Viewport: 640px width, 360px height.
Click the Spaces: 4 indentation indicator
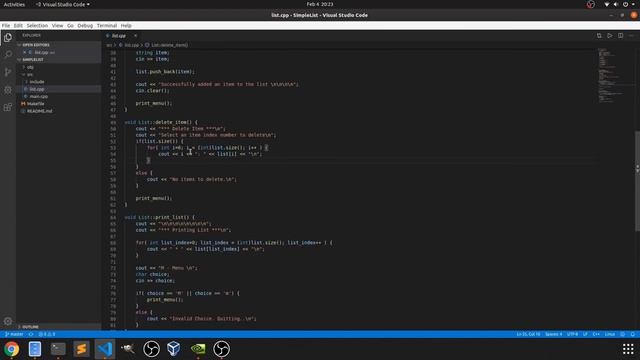pyautogui.click(x=553, y=334)
